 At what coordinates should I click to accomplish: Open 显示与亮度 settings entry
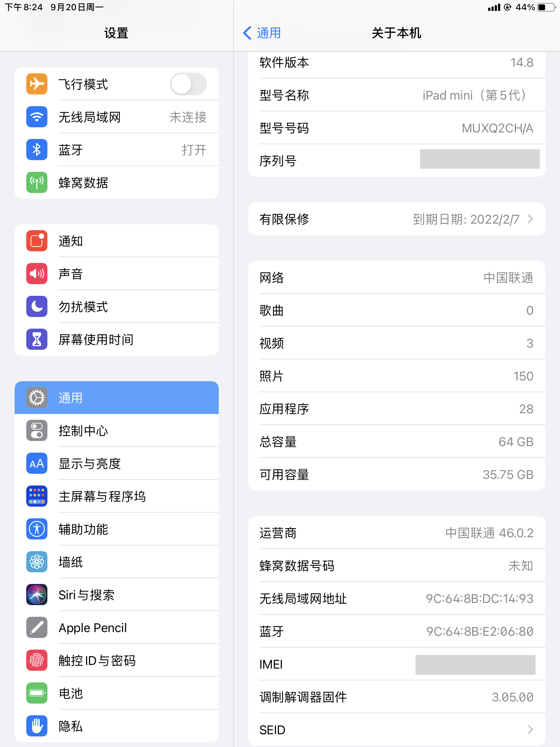[x=117, y=463]
